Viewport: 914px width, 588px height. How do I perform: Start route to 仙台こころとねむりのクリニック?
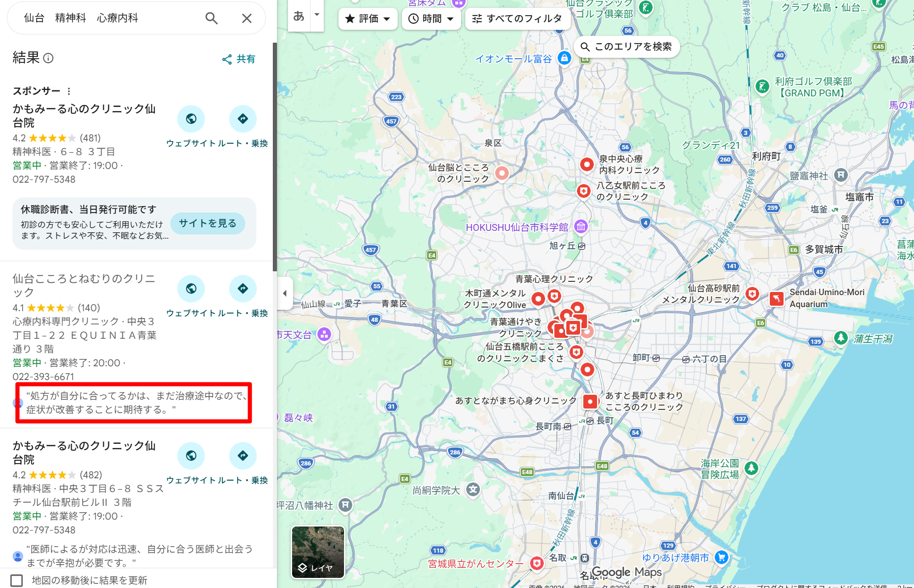pos(243,289)
